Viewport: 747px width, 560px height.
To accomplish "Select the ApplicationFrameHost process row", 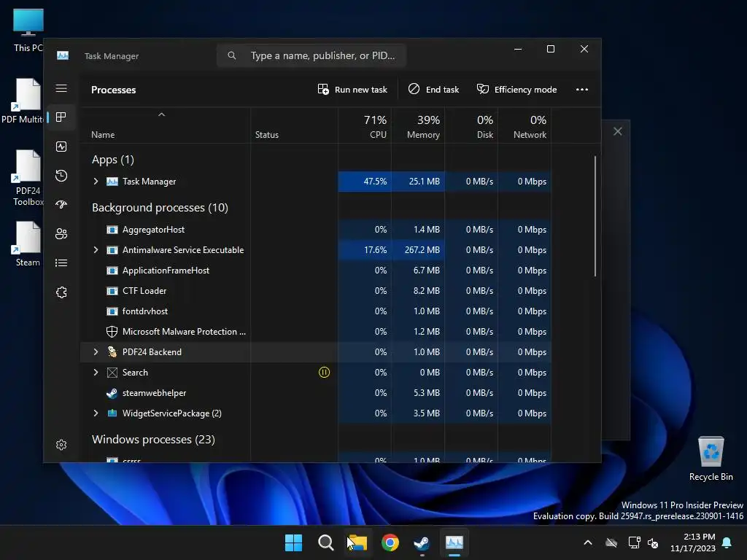I will point(317,271).
